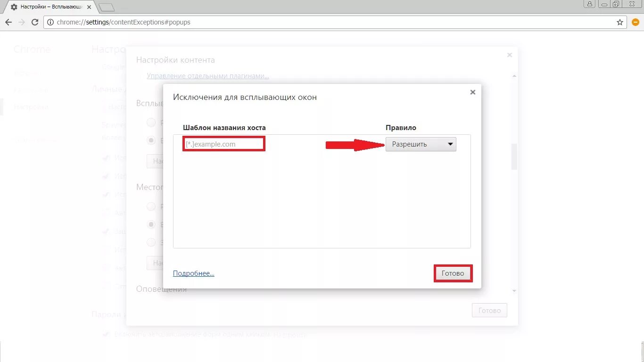644x362 pixels.
Task: Open the Настроить link beside the autofill option
Action: tap(290, 335)
